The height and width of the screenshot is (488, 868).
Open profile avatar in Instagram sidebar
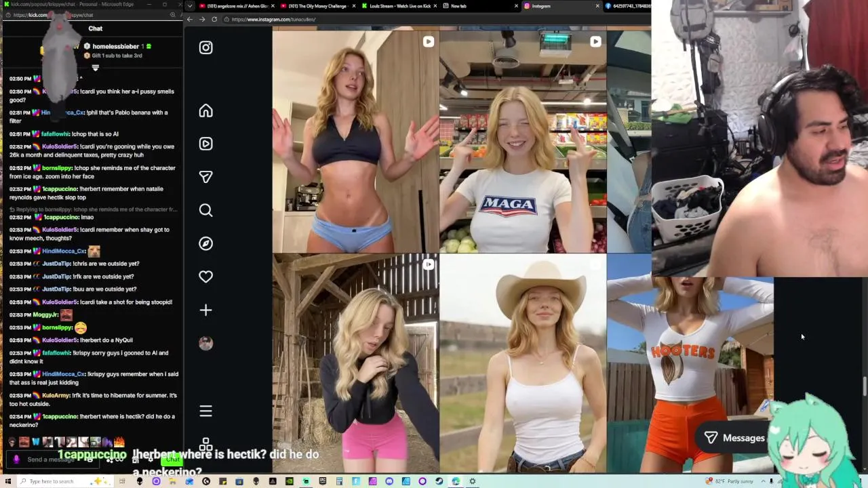tap(205, 343)
